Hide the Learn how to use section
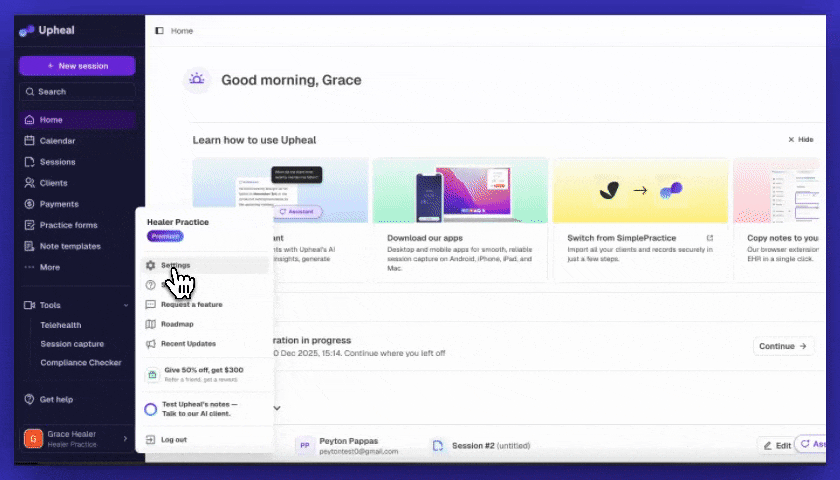 tap(800, 140)
